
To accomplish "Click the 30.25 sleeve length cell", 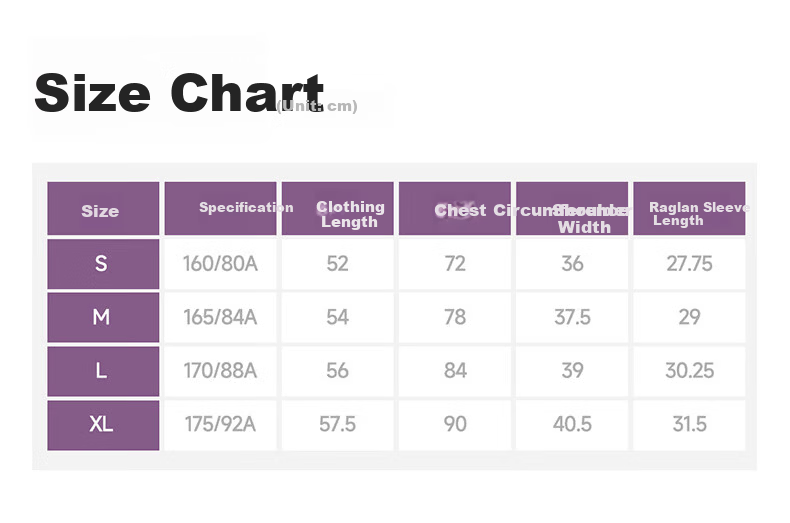I will (689, 371).
